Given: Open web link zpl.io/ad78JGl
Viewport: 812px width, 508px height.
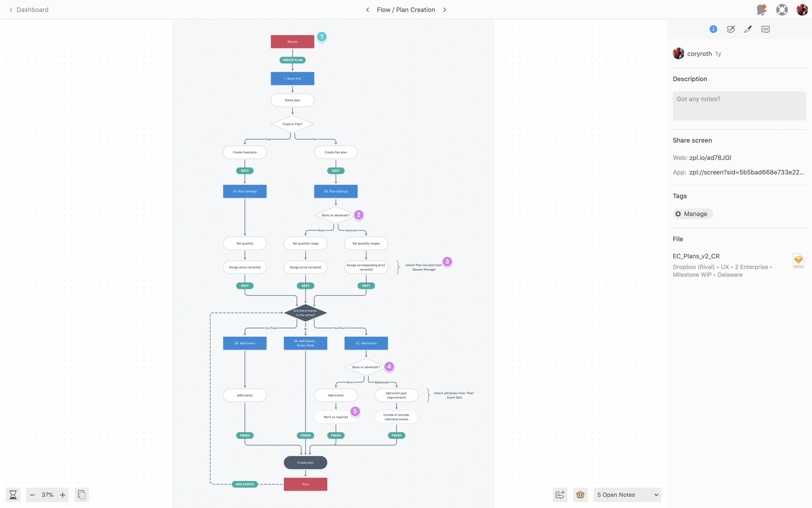Looking at the screenshot, I should pos(710,158).
